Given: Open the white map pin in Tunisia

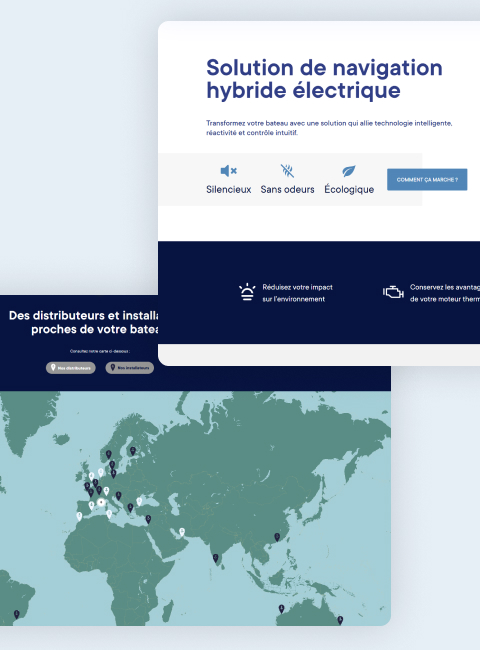Looking at the screenshot, I should pyautogui.click(x=109, y=514).
